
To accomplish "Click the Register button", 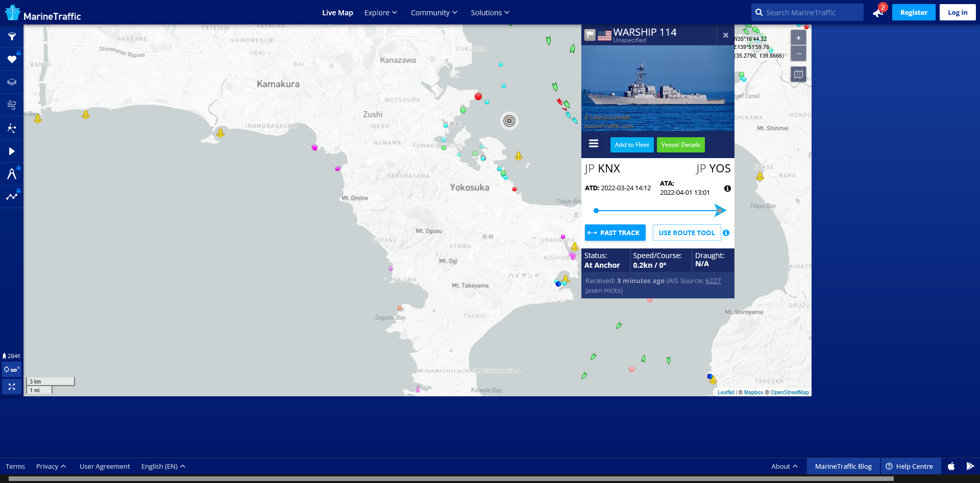I will click(914, 12).
